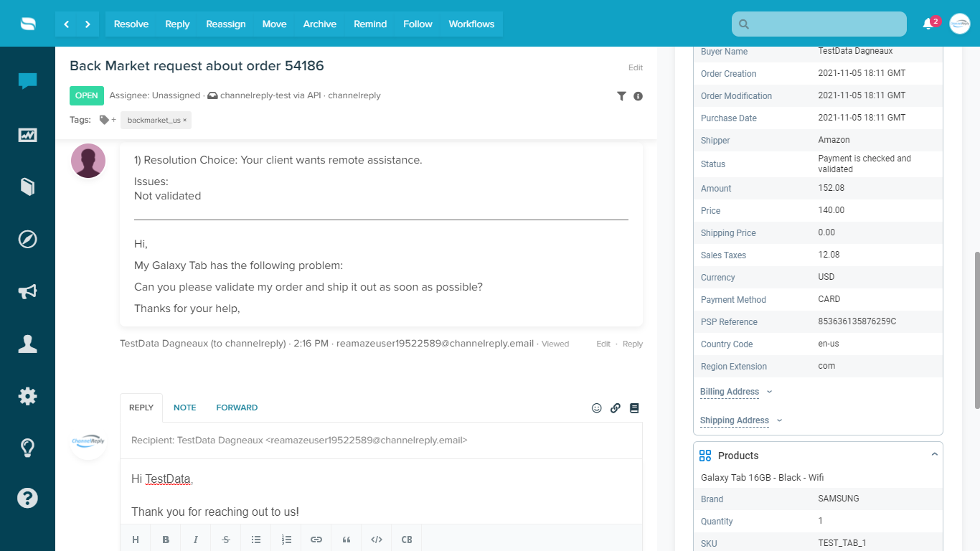980x551 pixels.
Task: Follow this conversation
Action: (418, 24)
